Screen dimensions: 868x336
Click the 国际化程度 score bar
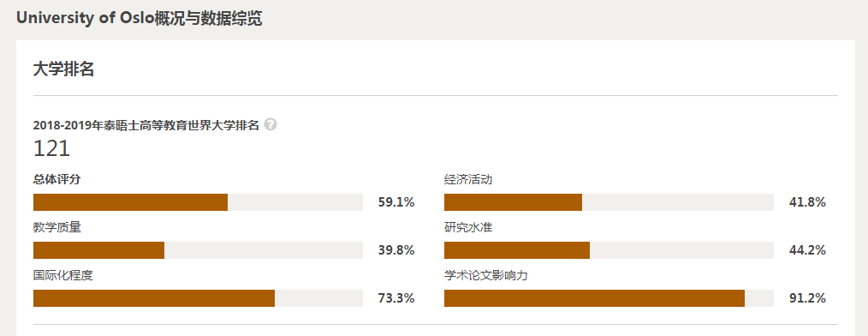point(199,298)
